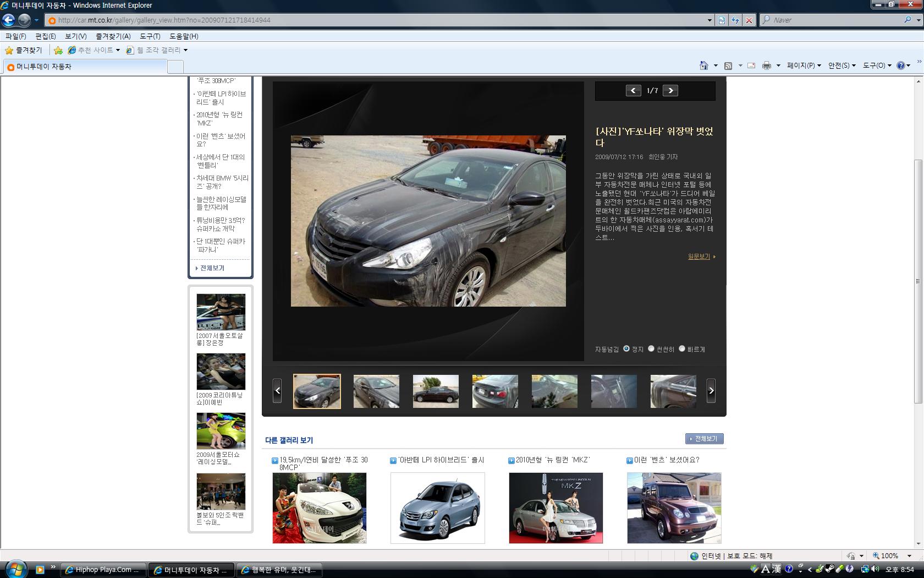Click the Refresh button beside address bar
The image size is (924, 578).
click(x=735, y=20)
